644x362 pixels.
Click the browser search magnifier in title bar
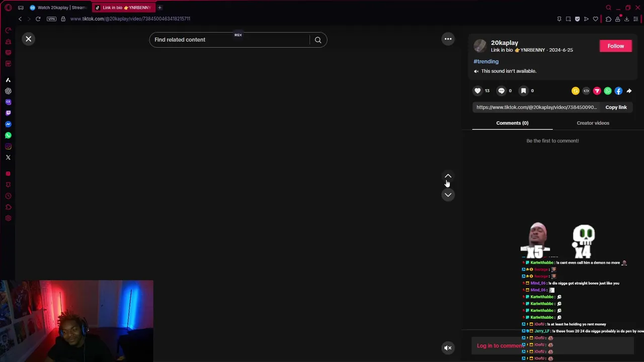pyautogui.click(x=608, y=8)
